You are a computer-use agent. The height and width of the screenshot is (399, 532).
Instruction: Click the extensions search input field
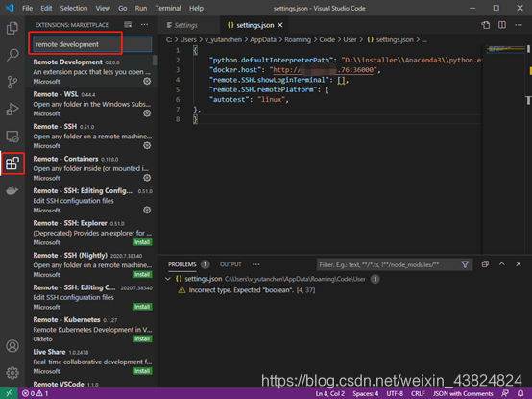coord(92,44)
